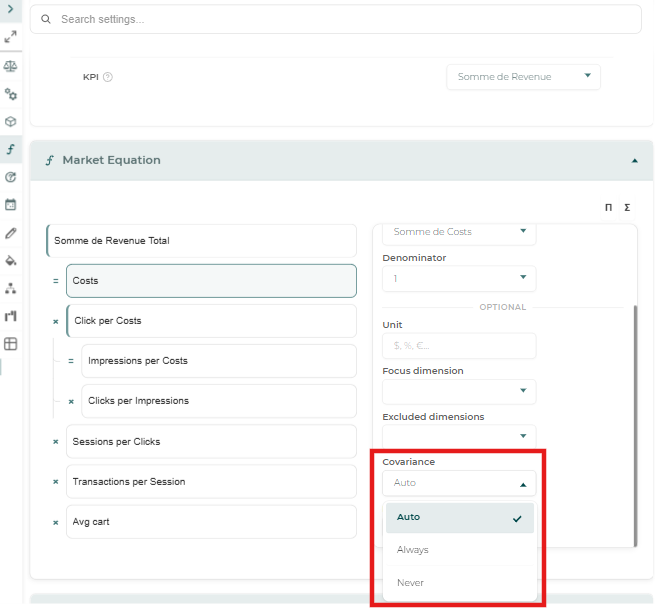This screenshot has width=655, height=608.
Task: Select the Never covariance option
Action: click(460, 583)
